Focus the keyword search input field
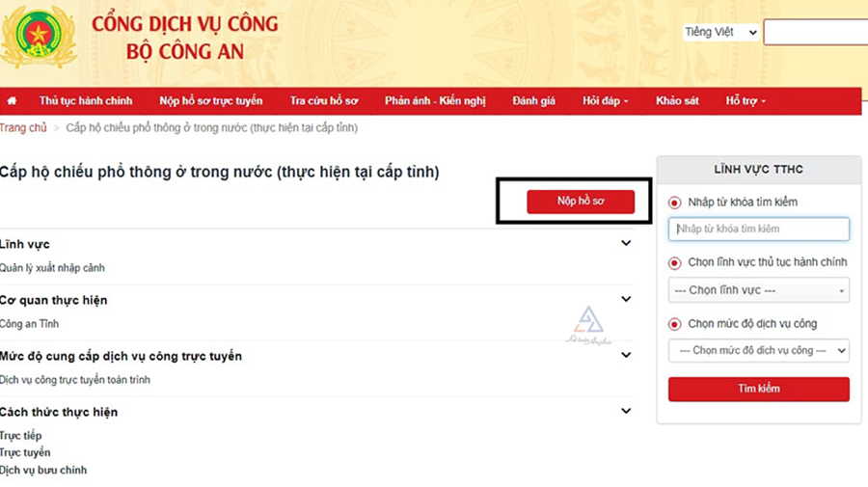The image size is (868, 487). pyautogui.click(x=758, y=229)
